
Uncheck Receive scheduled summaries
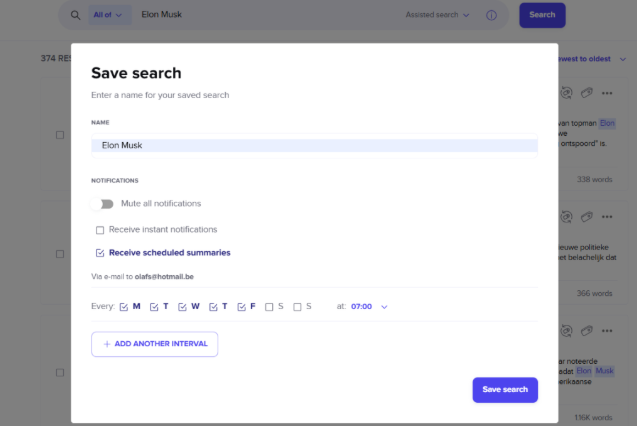click(x=100, y=253)
